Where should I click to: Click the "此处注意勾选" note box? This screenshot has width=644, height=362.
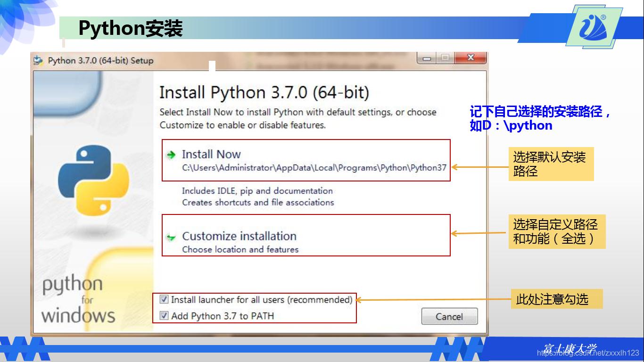(x=557, y=299)
